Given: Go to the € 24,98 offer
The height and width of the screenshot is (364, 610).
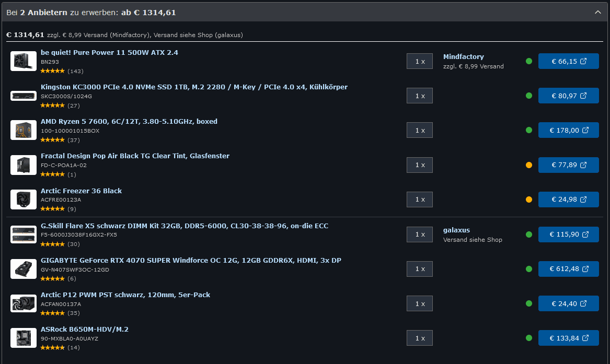Looking at the screenshot, I should [x=568, y=199].
